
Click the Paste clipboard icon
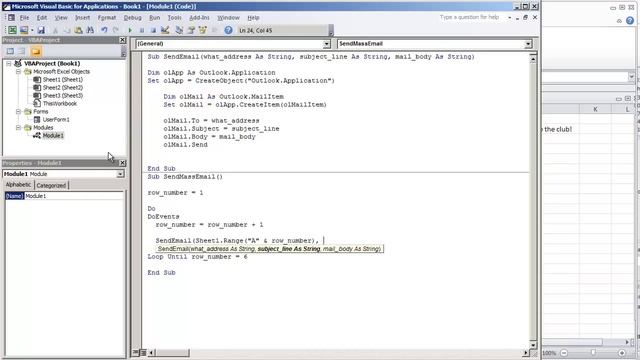78,30
